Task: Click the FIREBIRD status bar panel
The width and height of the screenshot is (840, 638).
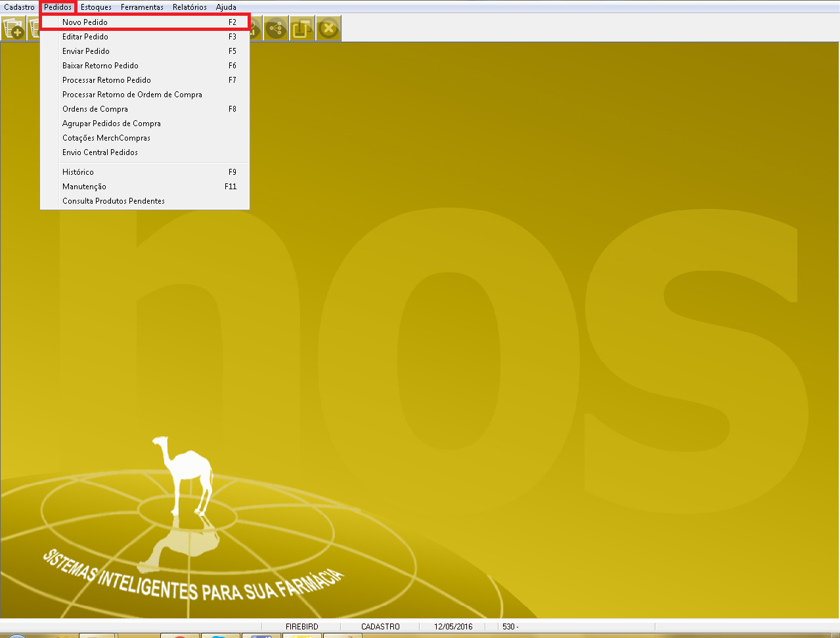Action: pos(301,627)
